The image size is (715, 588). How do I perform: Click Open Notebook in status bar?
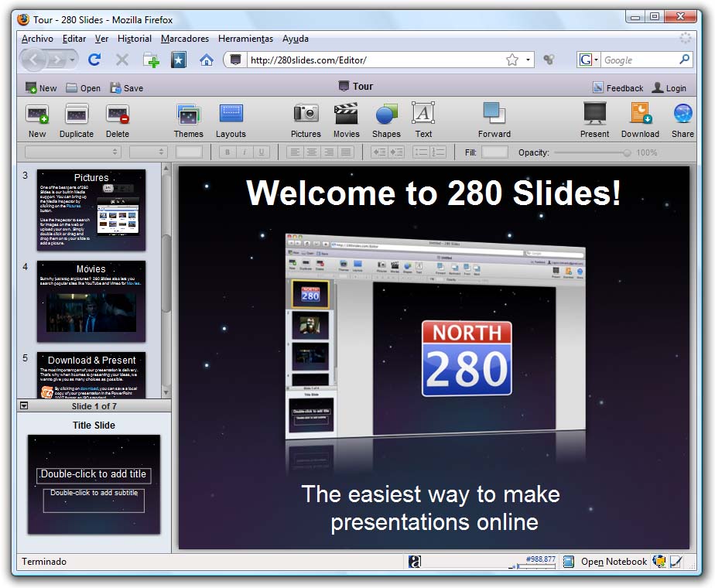click(x=614, y=562)
